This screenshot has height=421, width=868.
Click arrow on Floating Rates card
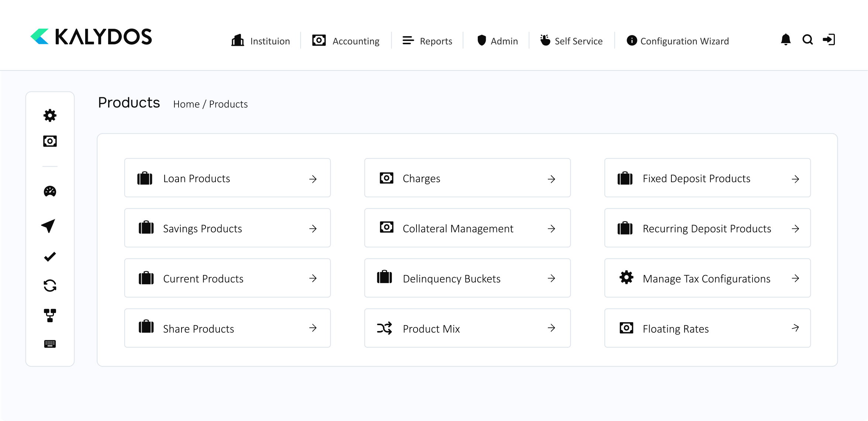(795, 328)
